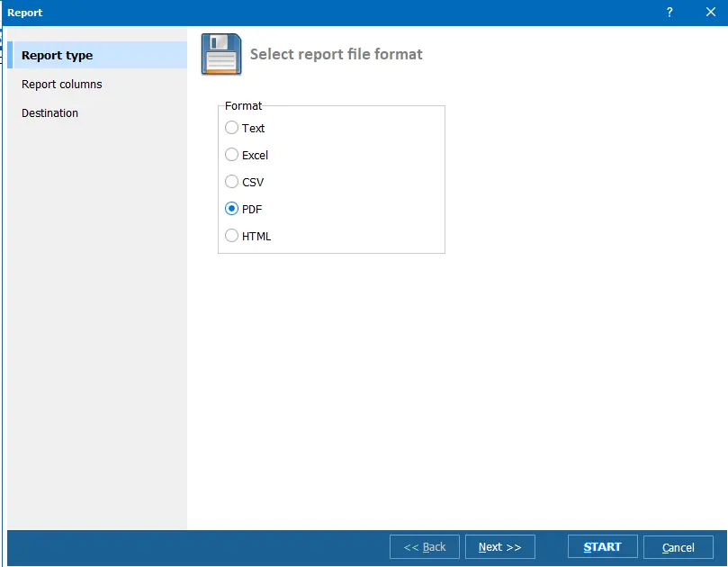Click the << Back button
Viewport: 728px width, 567px height.
[424, 547]
